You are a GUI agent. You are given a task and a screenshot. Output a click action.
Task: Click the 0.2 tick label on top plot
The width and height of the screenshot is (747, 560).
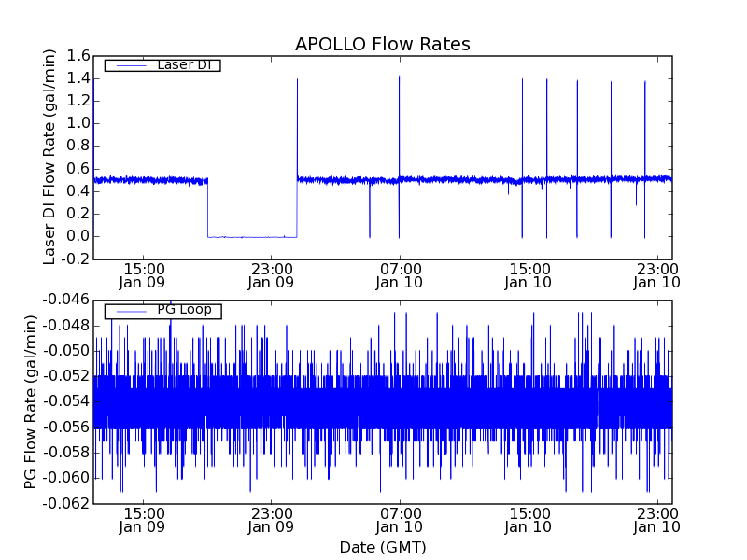[78, 214]
